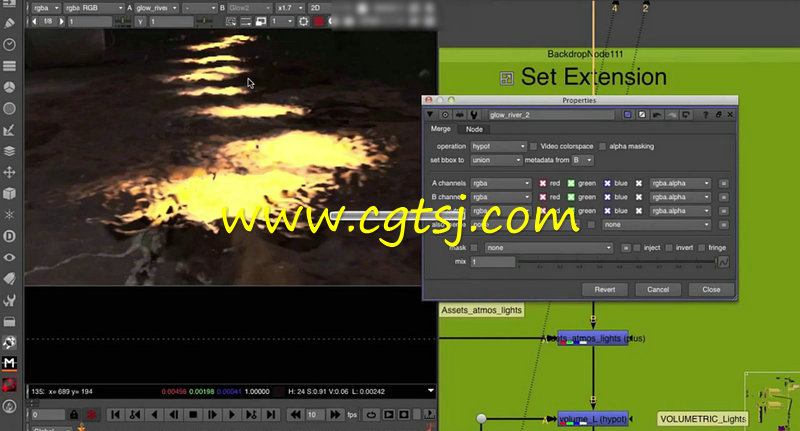Image resolution: width=800 pixels, height=431 pixels.
Task: Center glow_river_2 node in node graph
Action: pos(445,115)
